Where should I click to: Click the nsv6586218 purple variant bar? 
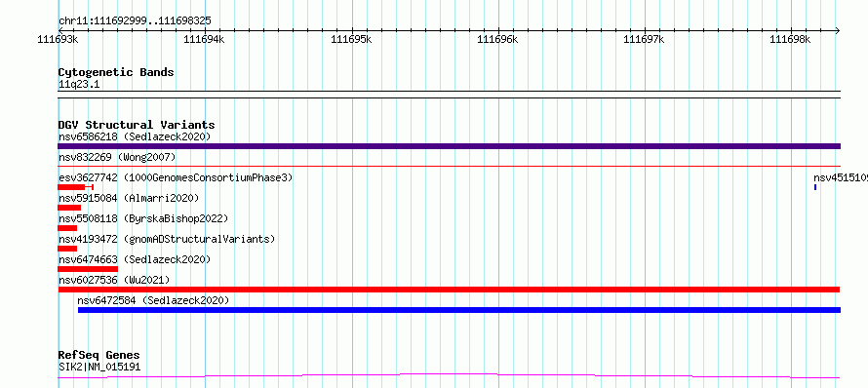click(449, 146)
